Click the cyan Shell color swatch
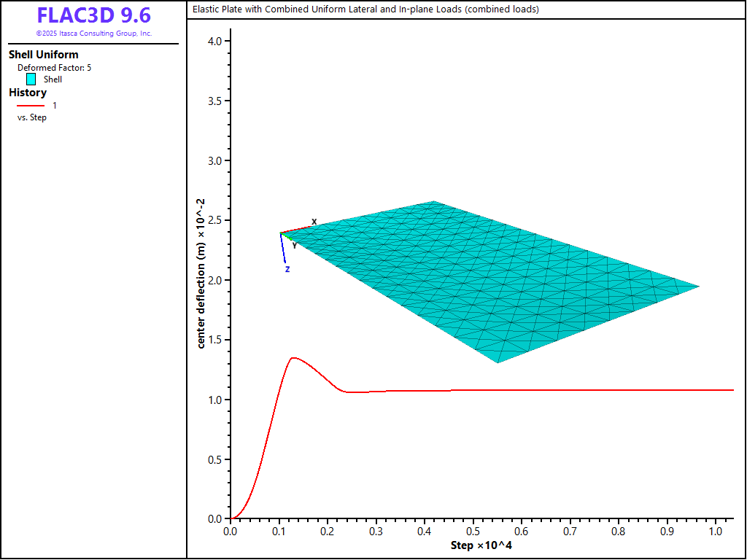The width and height of the screenshot is (747, 560). pyautogui.click(x=31, y=79)
